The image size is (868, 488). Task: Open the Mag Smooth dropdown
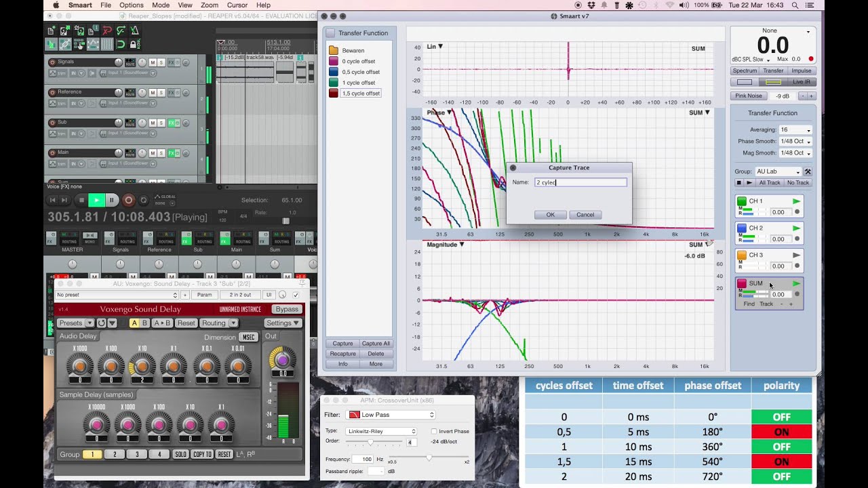(795, 153)
